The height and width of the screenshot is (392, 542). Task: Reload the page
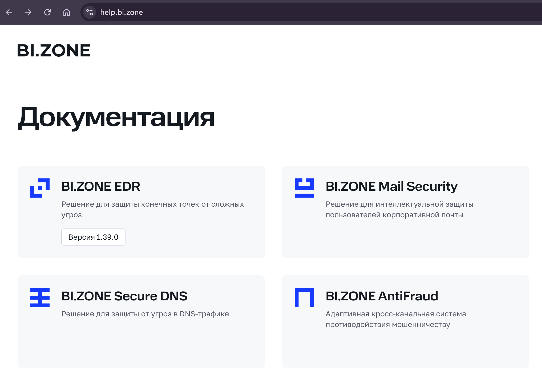(47, 12)
